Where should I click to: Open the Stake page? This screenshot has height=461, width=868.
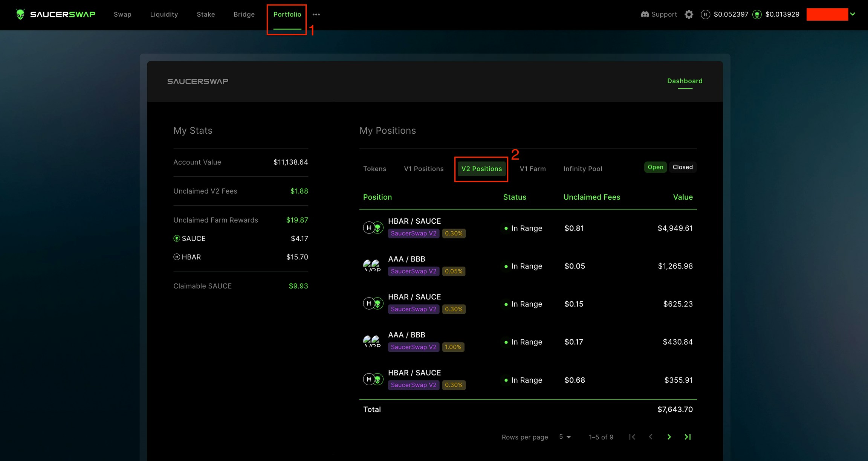point(206,14)
